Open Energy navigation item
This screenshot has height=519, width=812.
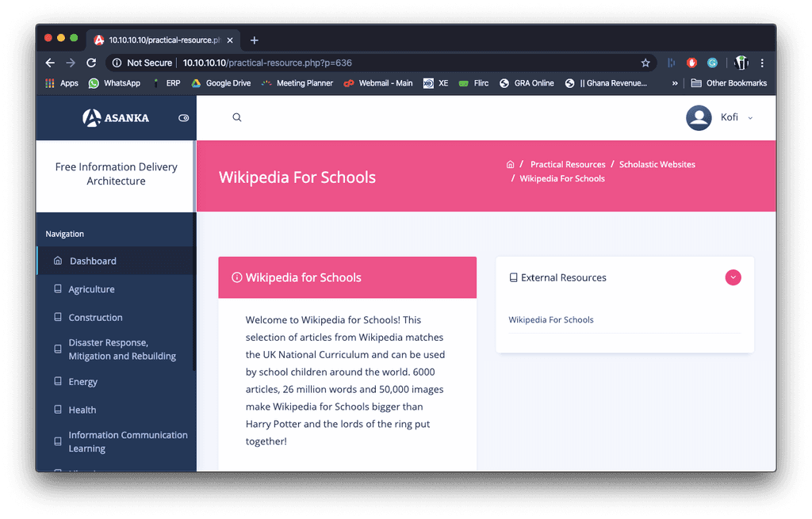[x=116, y=381]
